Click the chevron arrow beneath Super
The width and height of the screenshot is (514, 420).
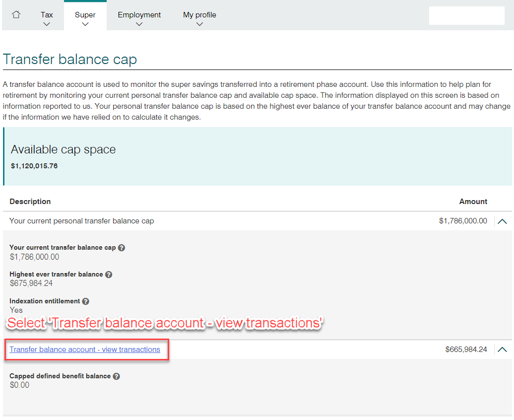[x=85, y=24]
